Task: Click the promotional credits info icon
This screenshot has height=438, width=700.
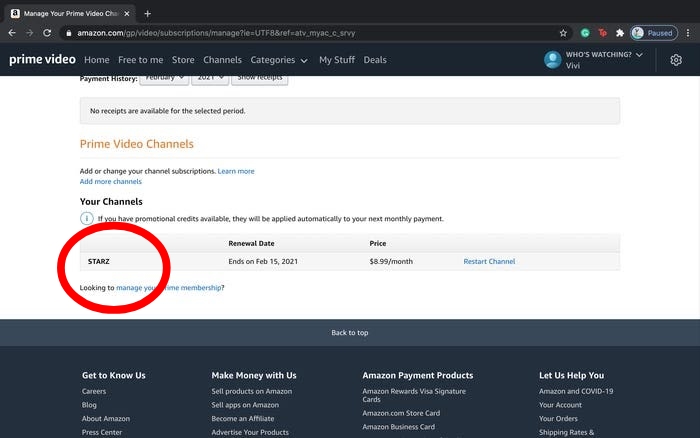Action: pyautogui.click(x=86, y=218)
